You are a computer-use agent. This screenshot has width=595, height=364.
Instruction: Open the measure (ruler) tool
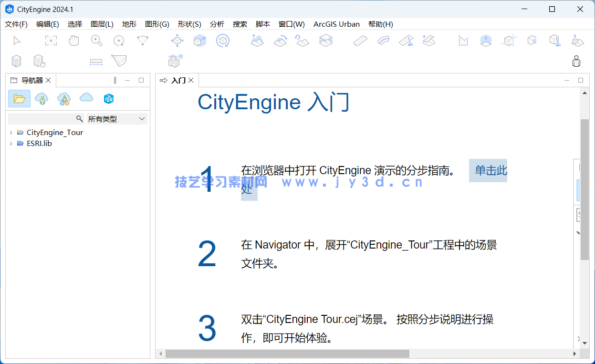(x=95, y=61)
